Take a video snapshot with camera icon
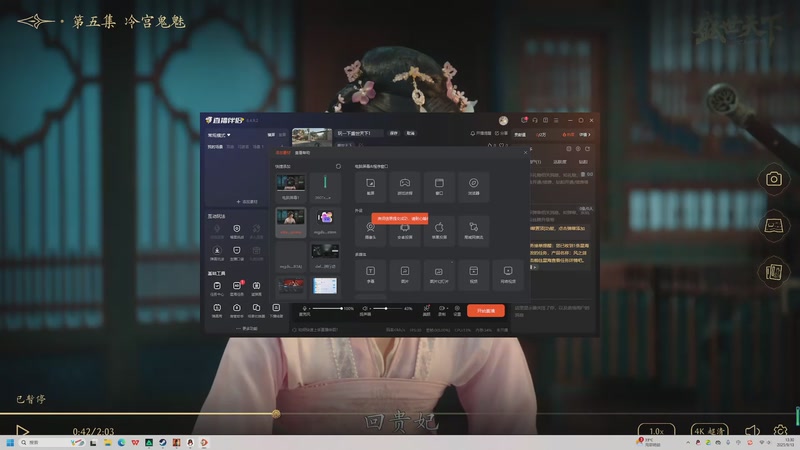 (773, 179)
